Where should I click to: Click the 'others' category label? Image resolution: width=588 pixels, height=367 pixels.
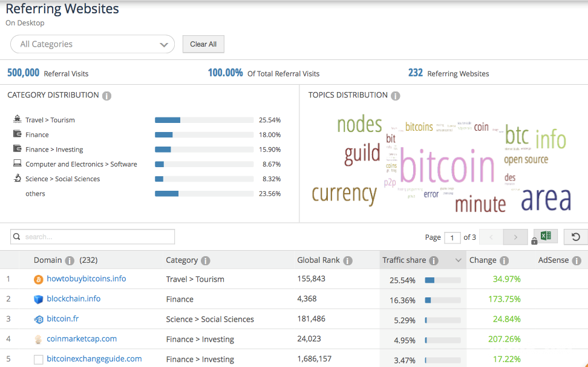tap(35, 194)
